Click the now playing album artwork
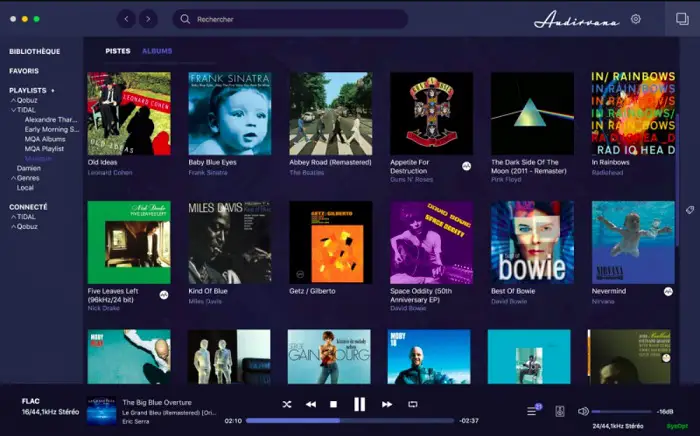The image size is (700, 436). coord(101,411)
